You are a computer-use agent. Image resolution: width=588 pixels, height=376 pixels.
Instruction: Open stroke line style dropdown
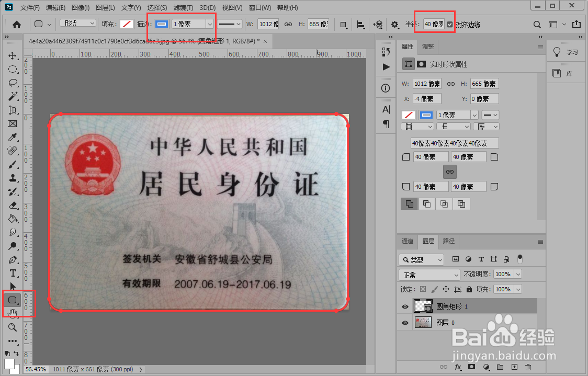coord(230,25)
